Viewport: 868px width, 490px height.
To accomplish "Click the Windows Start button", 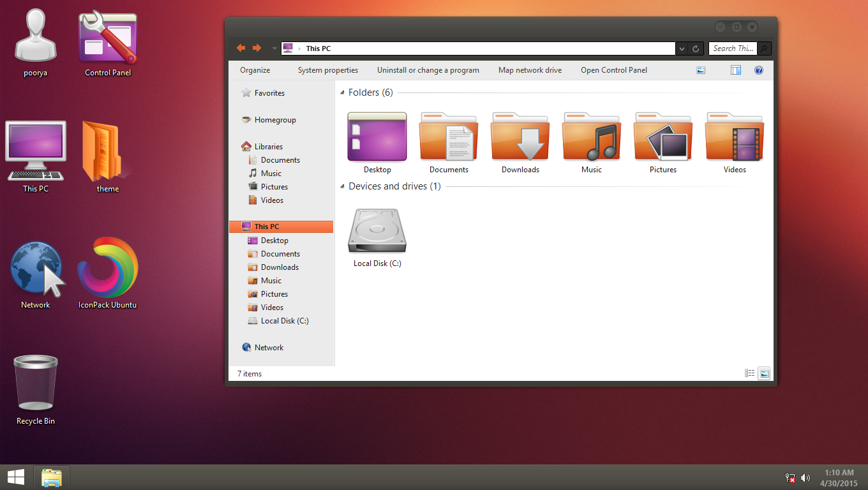I will 16,477.
